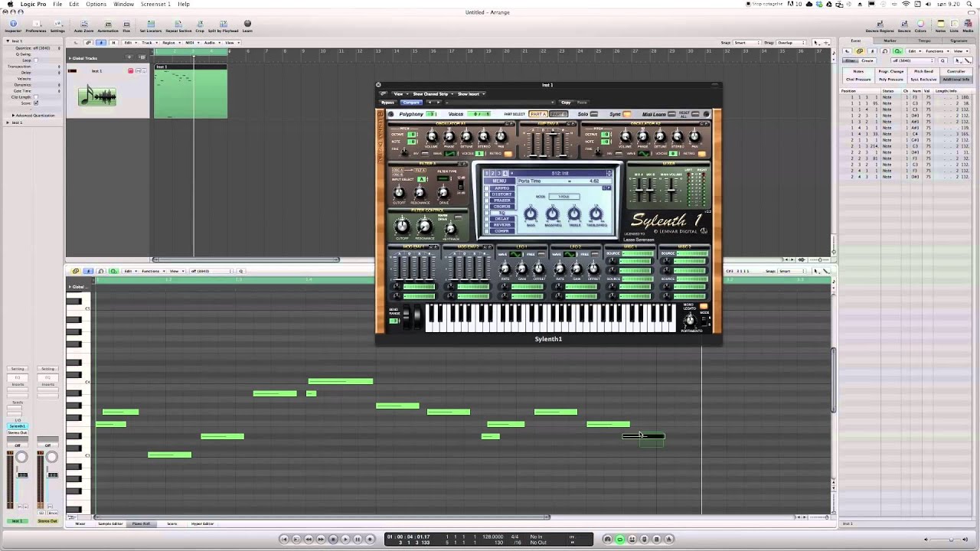Enable the ARPEG effect checkbox

tap(487, 188)
